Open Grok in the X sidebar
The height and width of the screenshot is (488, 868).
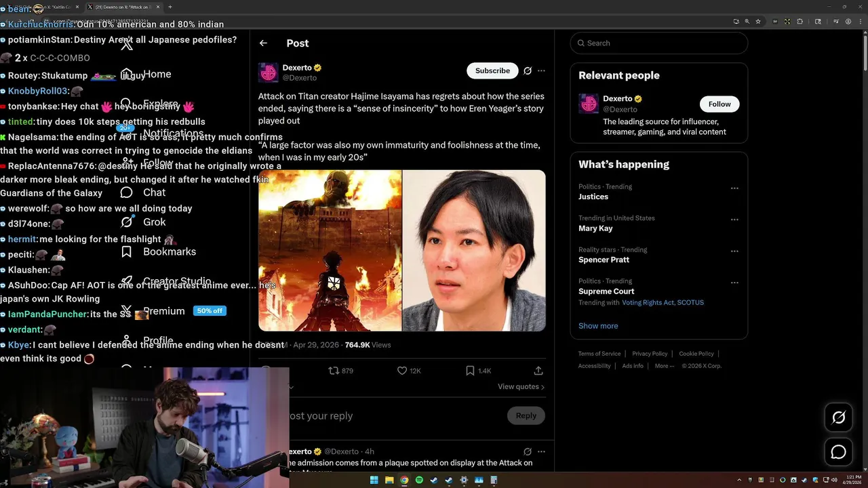pyautogui.click(x=154, y=222)
